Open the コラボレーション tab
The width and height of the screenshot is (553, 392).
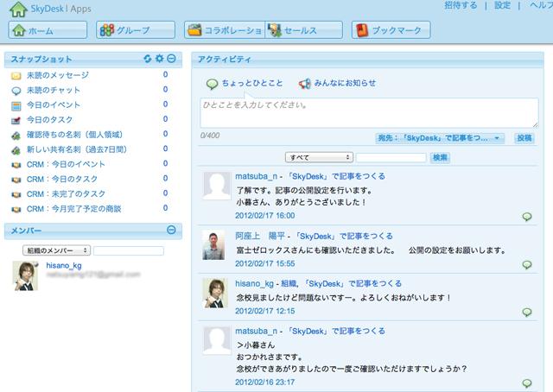point(225,30)
